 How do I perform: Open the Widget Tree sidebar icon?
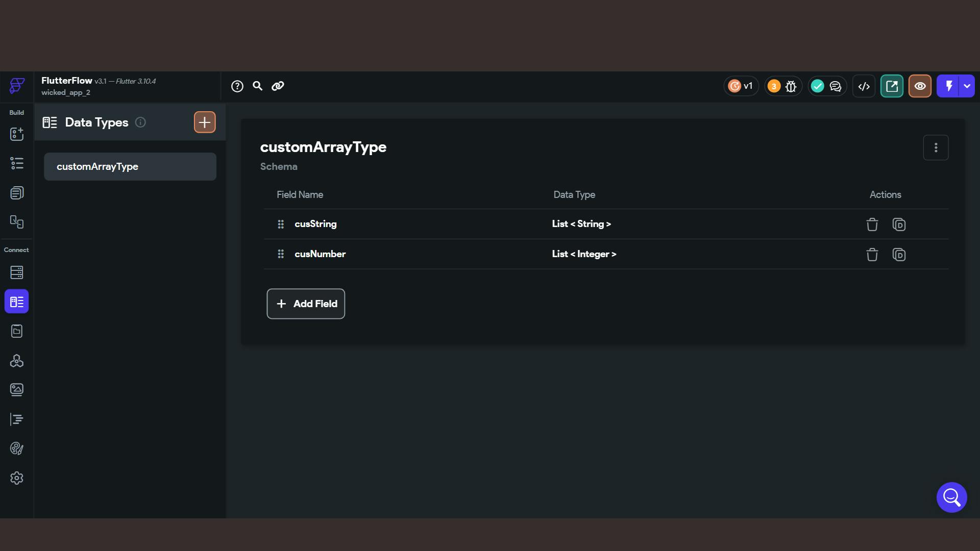click(17, 163)
